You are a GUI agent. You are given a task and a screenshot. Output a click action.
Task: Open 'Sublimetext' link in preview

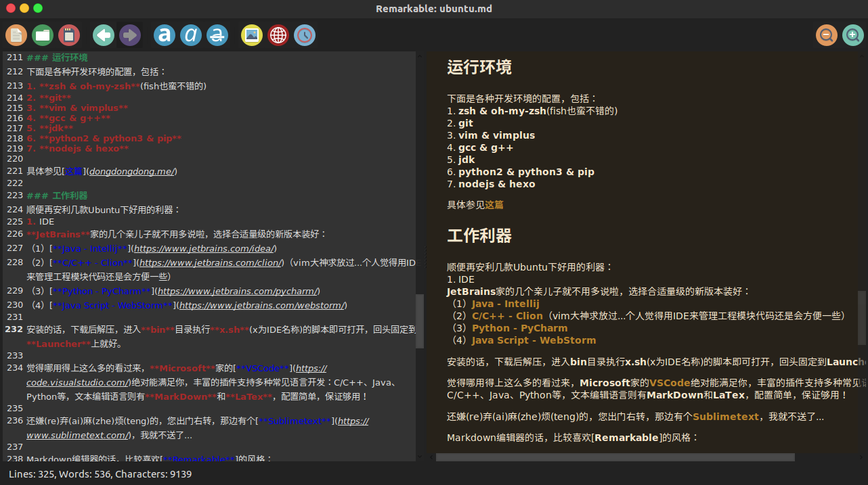coord(726,417)
